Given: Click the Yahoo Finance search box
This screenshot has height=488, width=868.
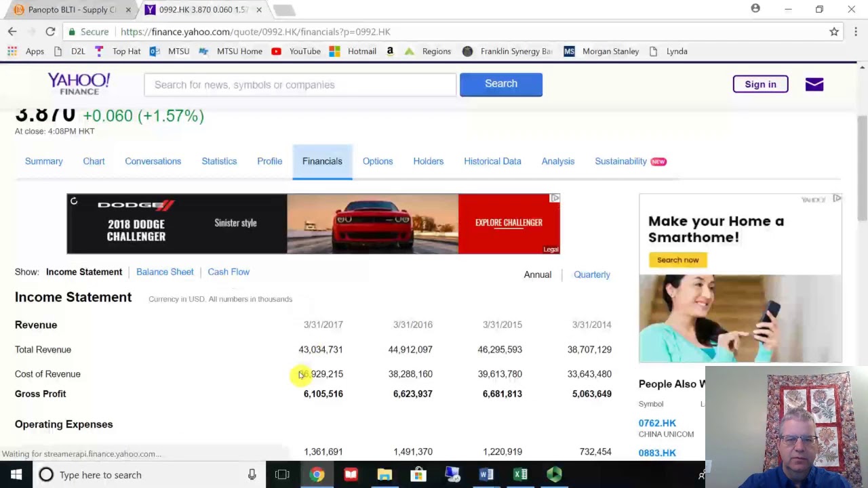Looking at the screenshot, I should point(300,85).
